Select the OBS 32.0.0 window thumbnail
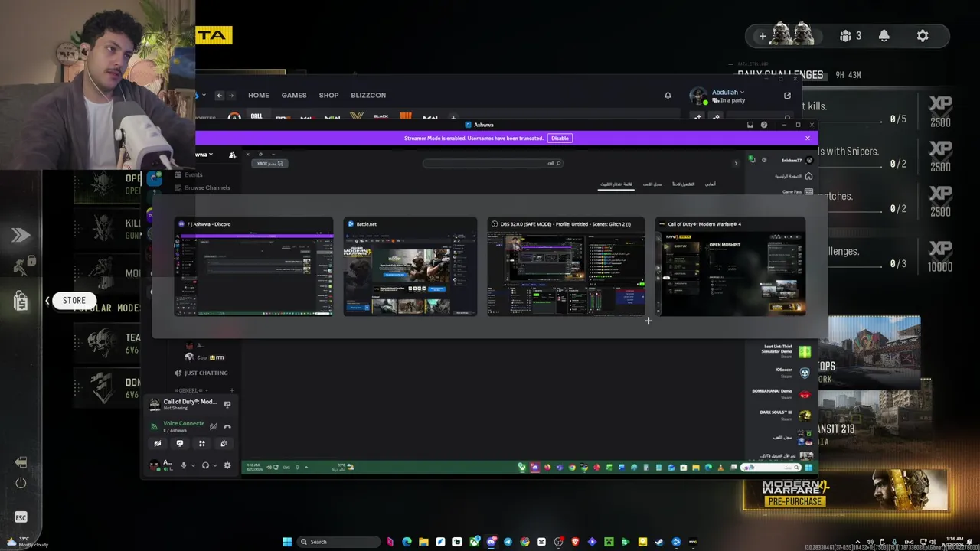980x551 pixels. [566, 266]
